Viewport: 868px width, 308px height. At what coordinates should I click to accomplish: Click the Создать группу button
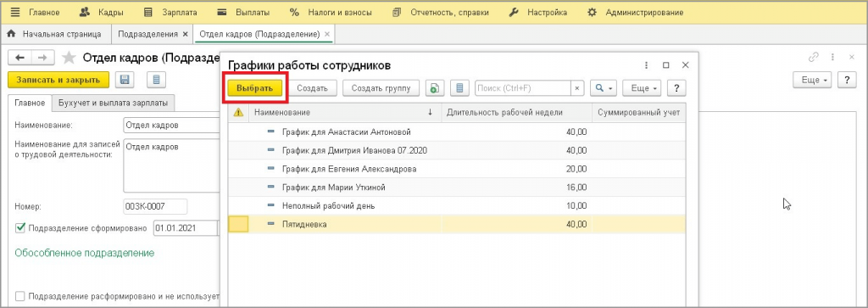click(x=381, y=88)
